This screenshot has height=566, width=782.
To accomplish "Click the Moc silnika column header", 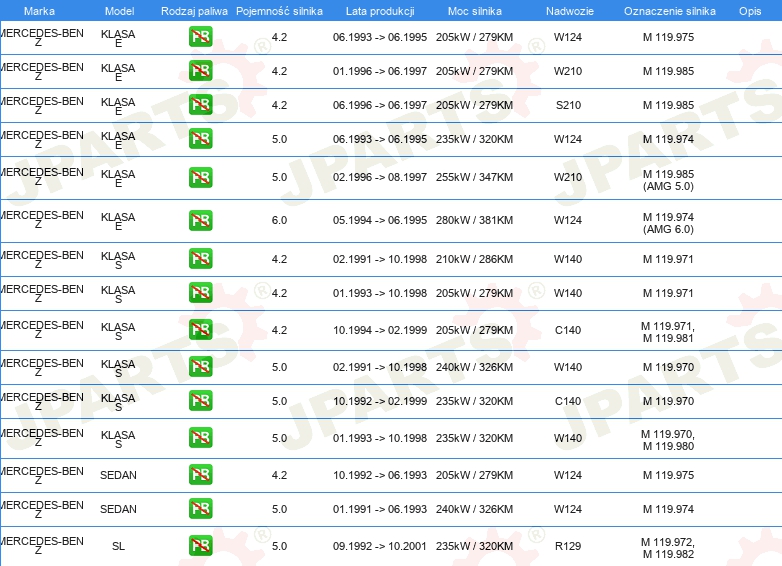I will tap(475, 11).
